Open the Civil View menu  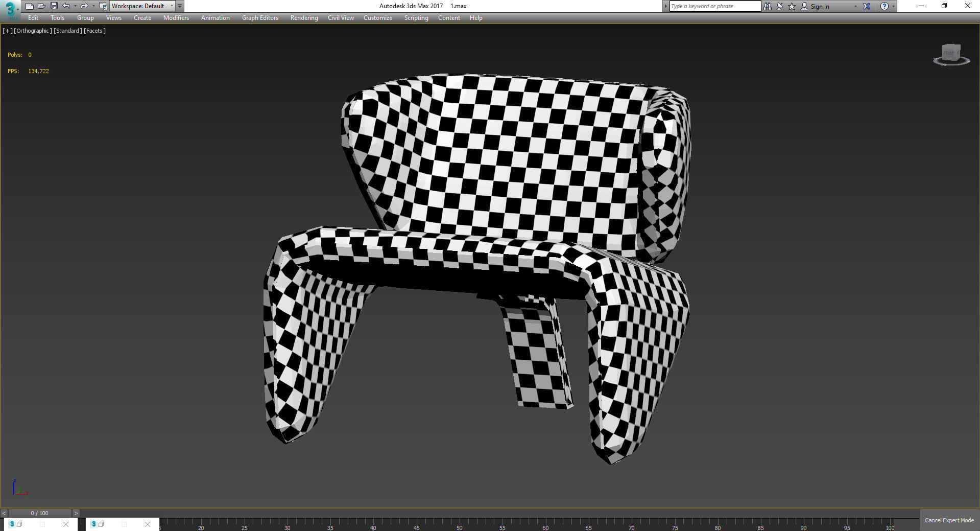(x=341, y=18)
